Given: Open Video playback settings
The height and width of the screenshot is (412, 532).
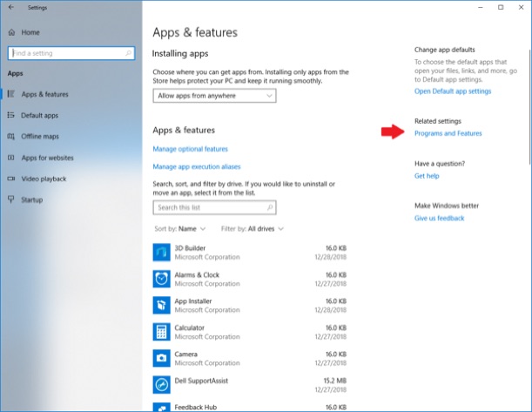Looking at the screenshot, I should click(x=45, y=179).
